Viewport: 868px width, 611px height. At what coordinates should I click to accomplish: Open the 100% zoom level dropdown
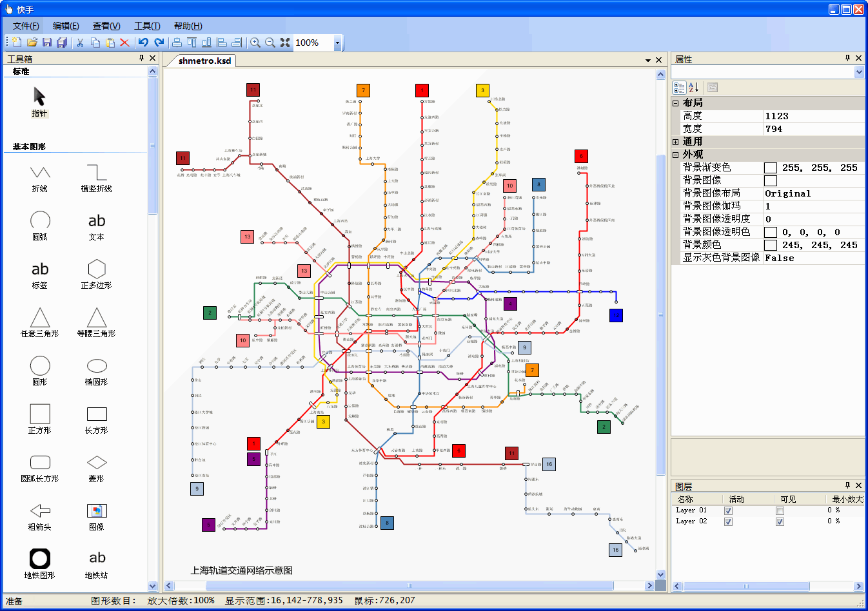337,43
